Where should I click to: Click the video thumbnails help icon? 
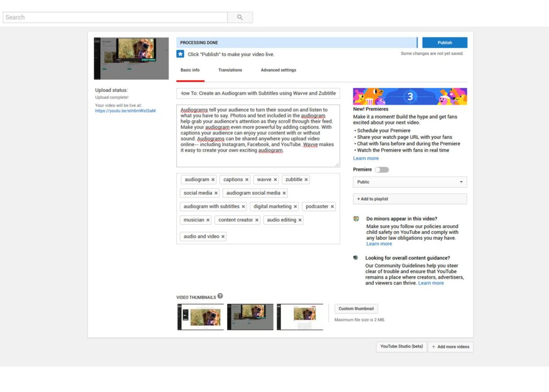(220, 296)
